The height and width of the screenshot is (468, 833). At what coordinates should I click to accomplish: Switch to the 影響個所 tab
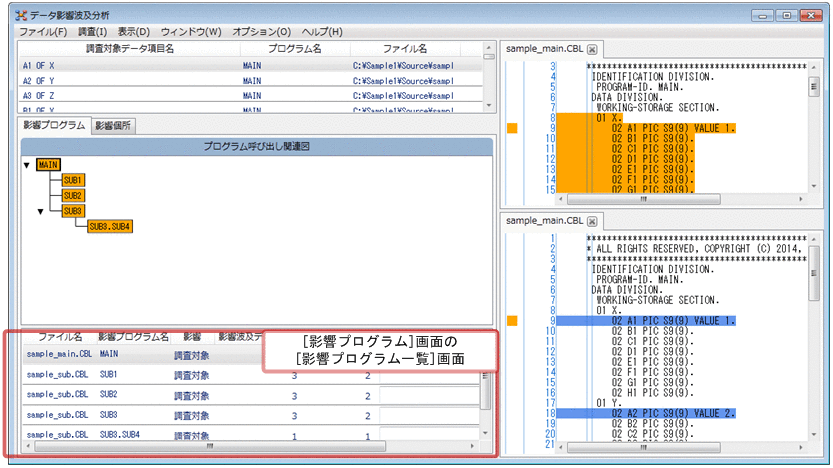point(113,126)
